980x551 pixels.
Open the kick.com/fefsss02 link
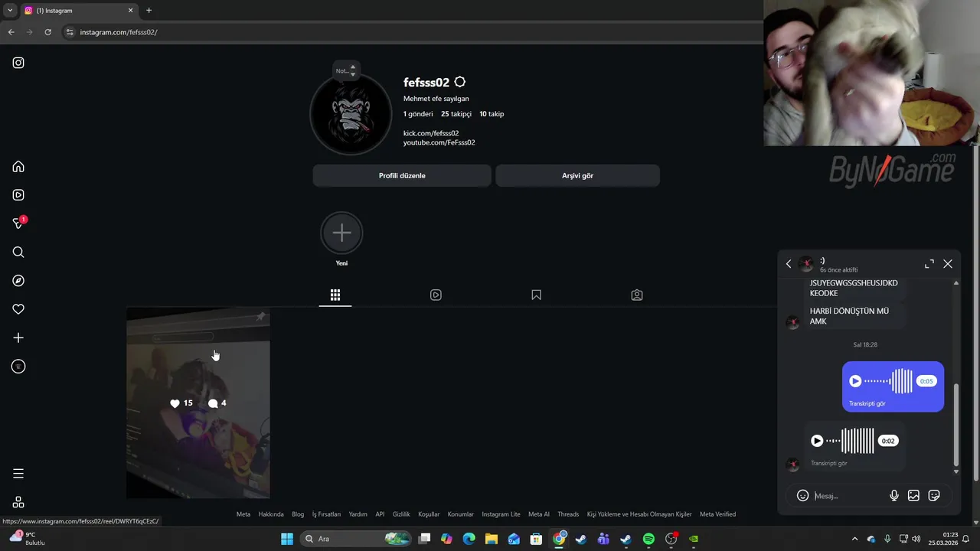pos(431,133)
